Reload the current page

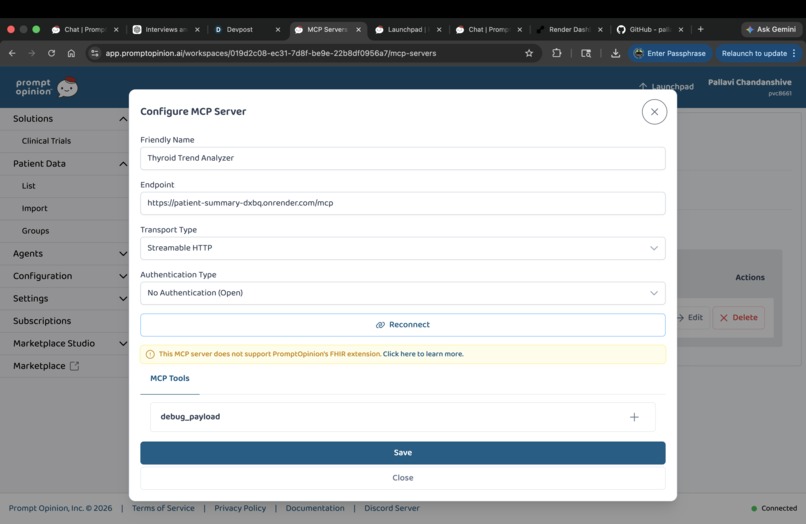(51, 53)
